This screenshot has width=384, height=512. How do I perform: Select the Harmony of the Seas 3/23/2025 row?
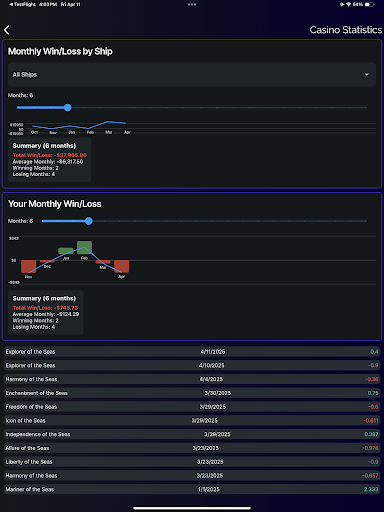192,475
